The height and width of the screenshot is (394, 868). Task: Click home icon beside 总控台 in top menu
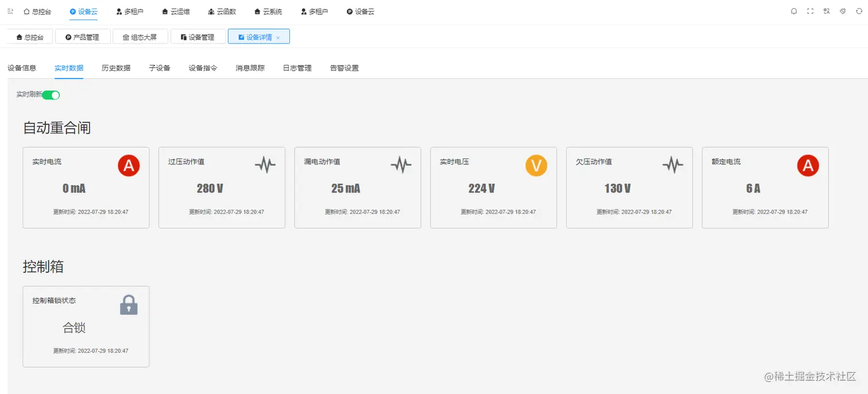[26, 11]
